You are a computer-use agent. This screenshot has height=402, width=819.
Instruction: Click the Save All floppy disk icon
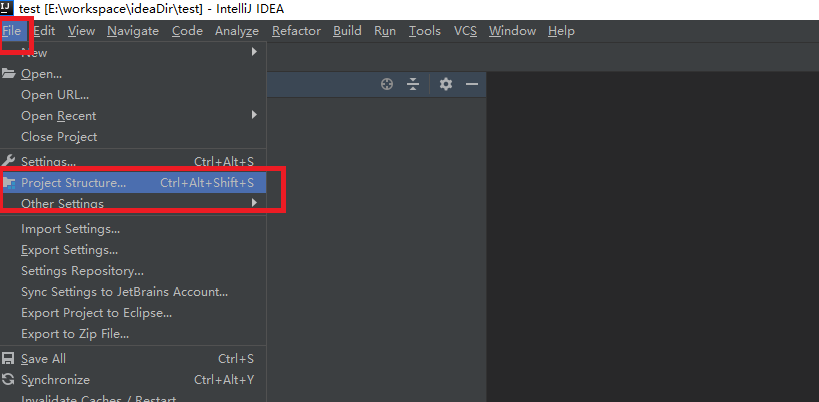(x=9, y=359)
